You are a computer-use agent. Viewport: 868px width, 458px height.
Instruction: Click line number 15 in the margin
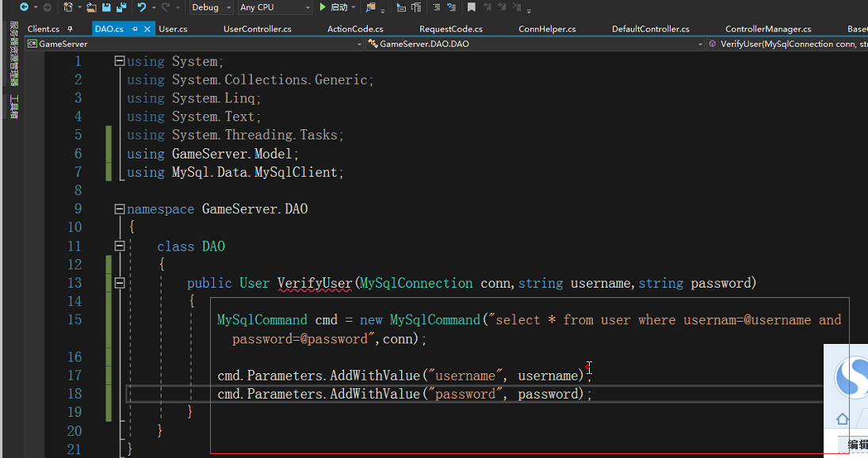pos(75,319)
